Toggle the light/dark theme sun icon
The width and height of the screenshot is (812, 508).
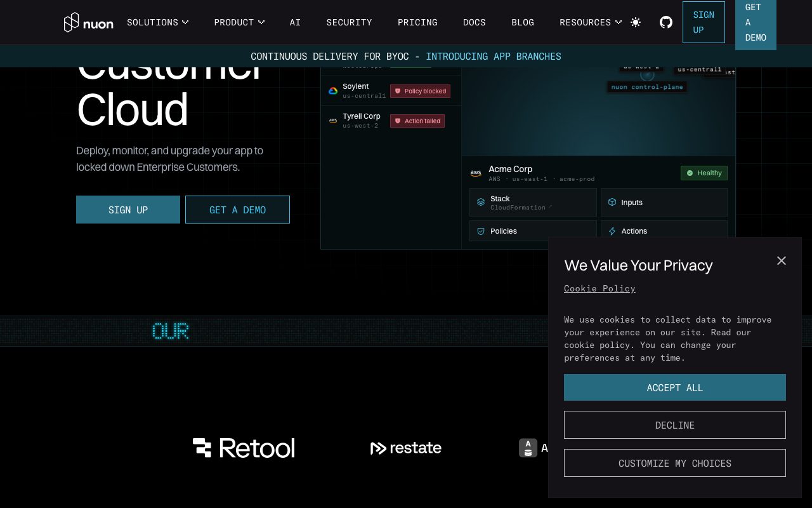pyautogui.click(x=636, y=22)
